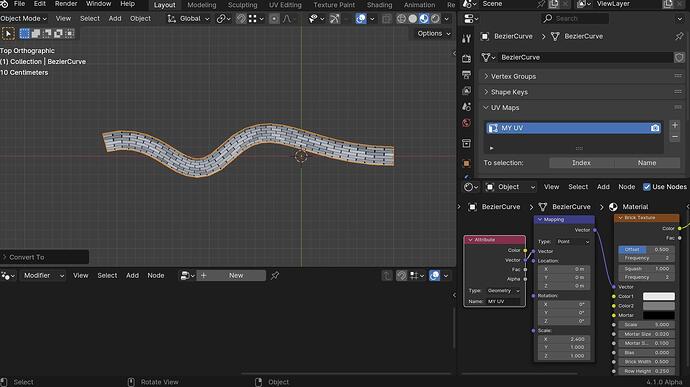Remove UV map with minus button
Viewport: 690px width, 387px height.
point(675,137)
